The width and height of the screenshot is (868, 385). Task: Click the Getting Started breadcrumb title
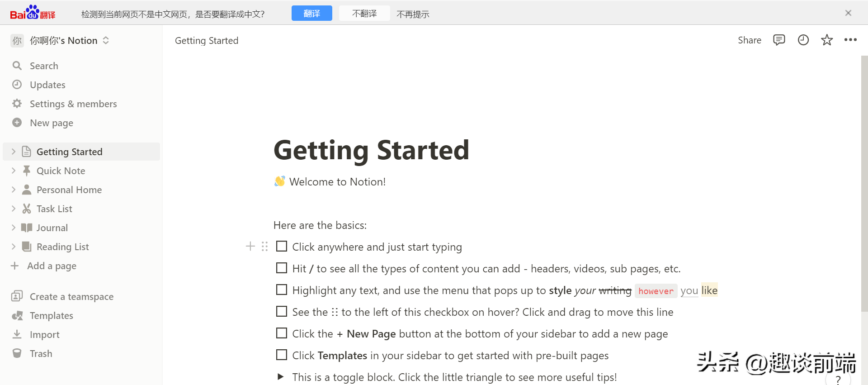(x=207, y=40)
